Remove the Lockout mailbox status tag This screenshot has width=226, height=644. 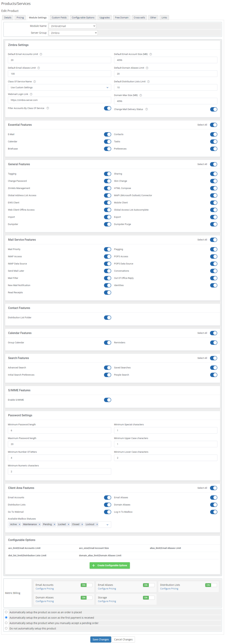(97, 524)
